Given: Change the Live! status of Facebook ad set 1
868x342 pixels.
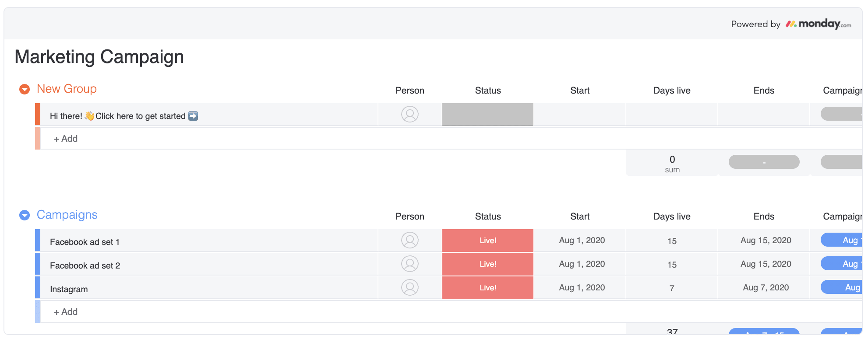Looking at the screenshot, I should pyautogui.click(x=488, y=241).
